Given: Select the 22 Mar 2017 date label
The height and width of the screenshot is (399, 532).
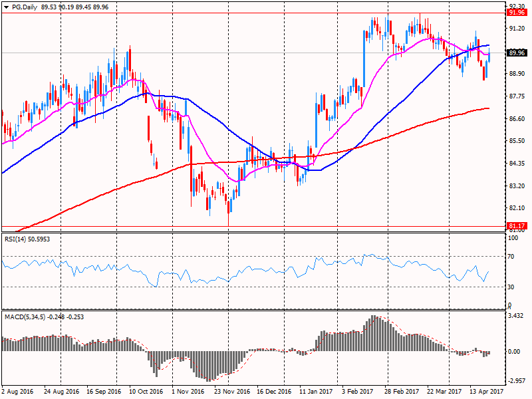Looking at the screenshot, I should (x=444, y=391).
